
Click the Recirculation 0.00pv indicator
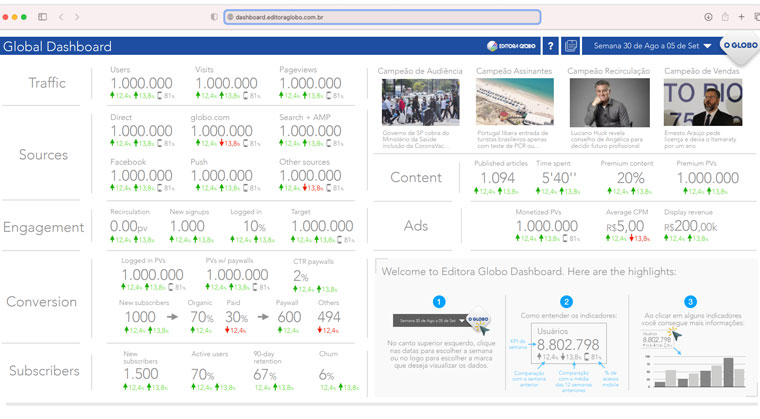click(x=128, y=226)
